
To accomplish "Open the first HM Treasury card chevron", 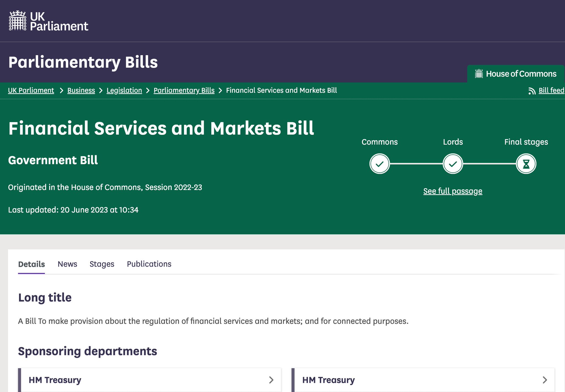I will pos(271,380).
